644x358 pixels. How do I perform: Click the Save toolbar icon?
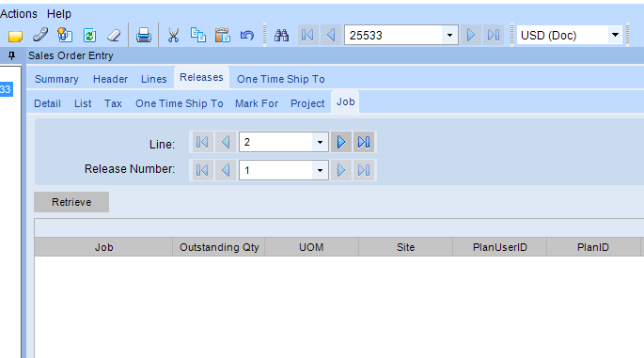tap(65, 35)
